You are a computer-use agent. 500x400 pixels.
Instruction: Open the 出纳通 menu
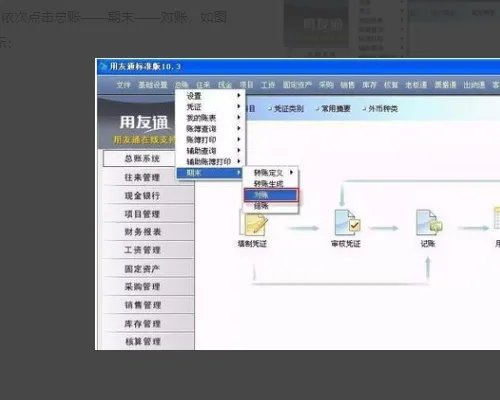(x=474, y=85)
